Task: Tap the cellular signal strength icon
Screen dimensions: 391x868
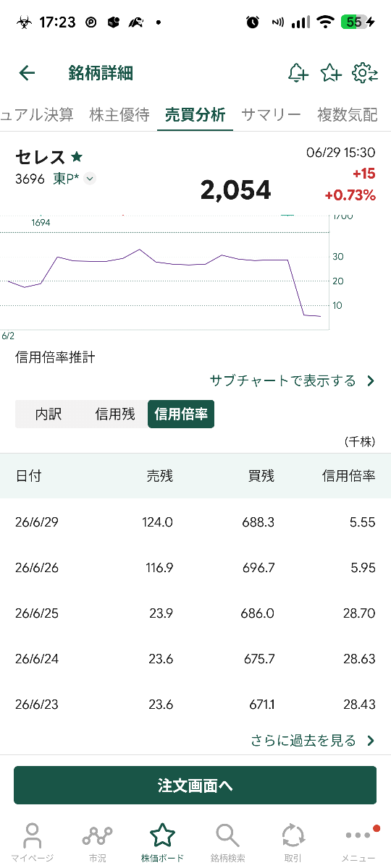Action: (300, 22)
